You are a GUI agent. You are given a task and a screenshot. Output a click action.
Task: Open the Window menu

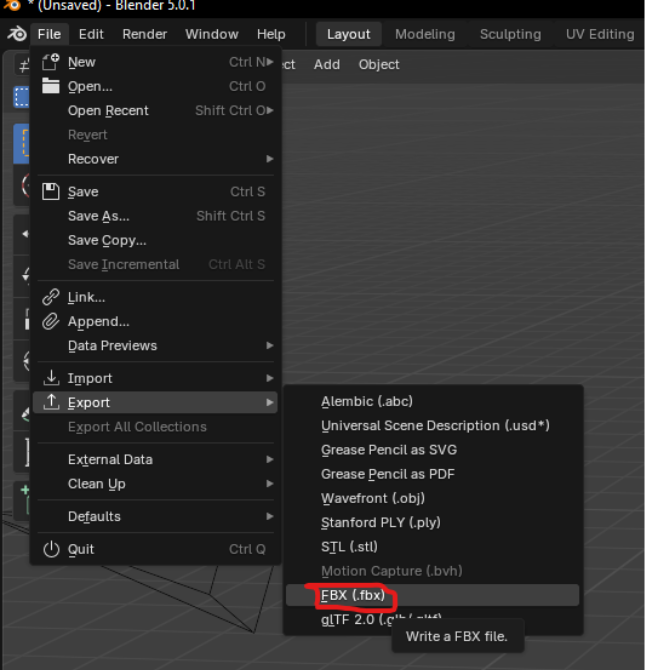point(212,34)
